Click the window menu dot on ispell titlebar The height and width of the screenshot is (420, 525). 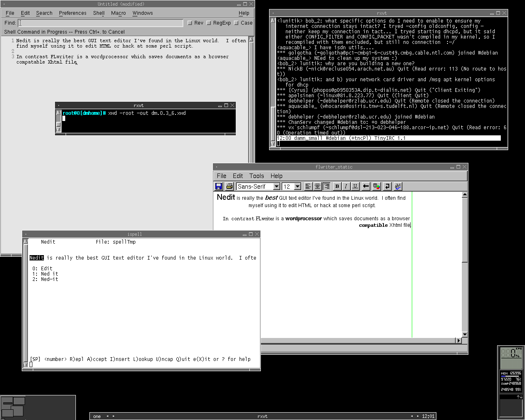[x=25, y=234]
